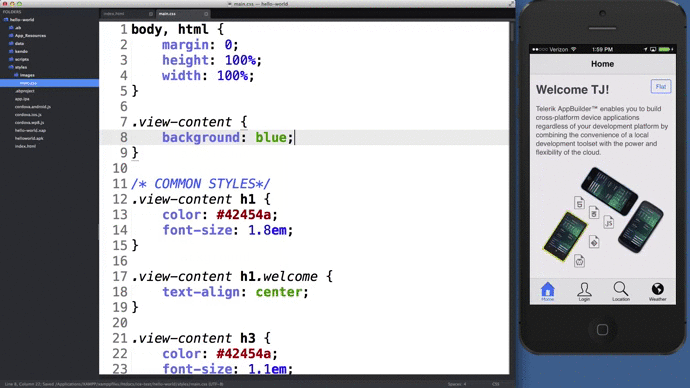The height and width of the screenshot is (388, 690).
Task: Click the '#42454a' color value on line 13
Action: 243,215
